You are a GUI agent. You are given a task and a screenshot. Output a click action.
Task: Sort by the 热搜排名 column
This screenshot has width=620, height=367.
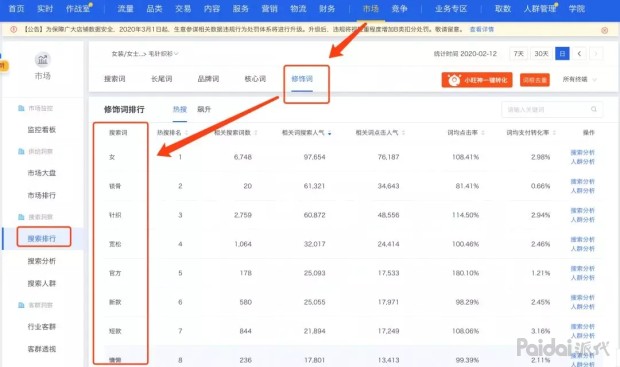pos(172,132)
